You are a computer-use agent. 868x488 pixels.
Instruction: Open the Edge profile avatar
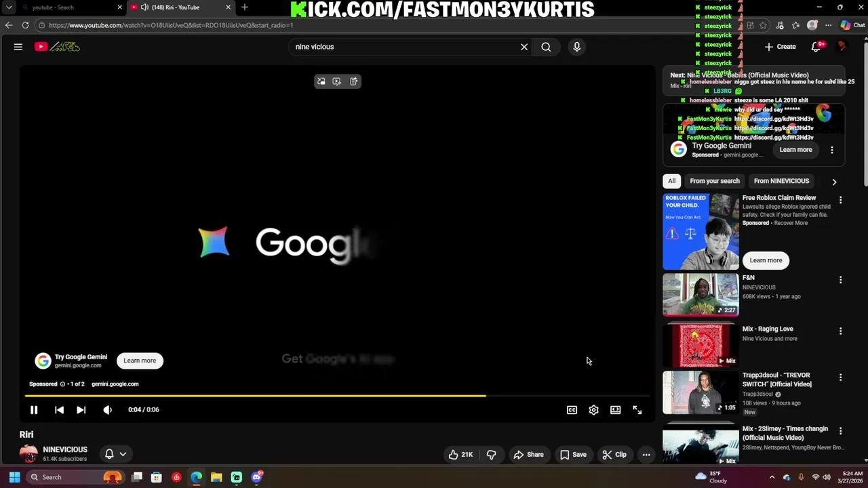click(812, 25)
